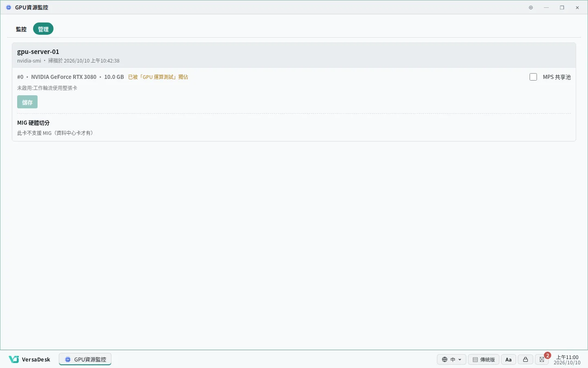Click the nvidia-smi scan timestamp text
Image resolution: width=588 pixels, height=368 pixels.
[x=68, y=61]
